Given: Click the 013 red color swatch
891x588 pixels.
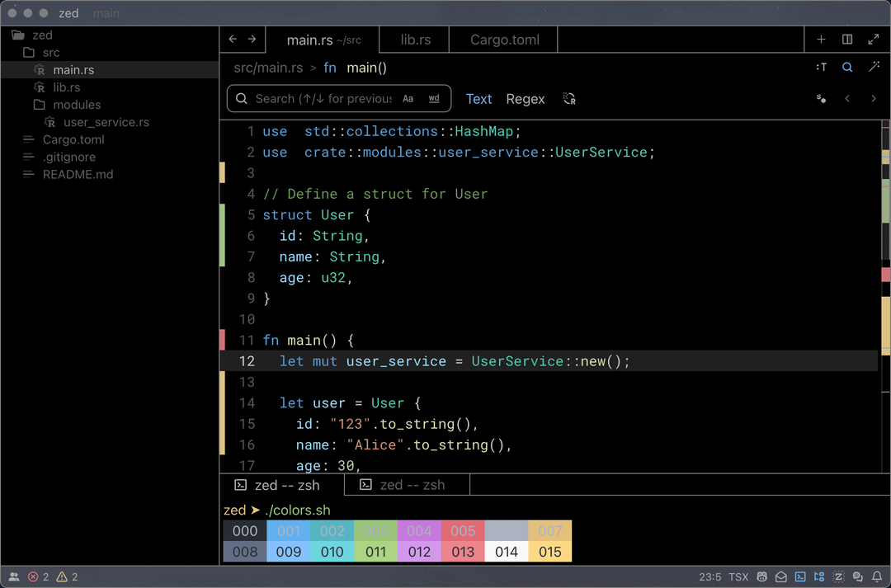Looking at the screenshot, I should [463, 552].
